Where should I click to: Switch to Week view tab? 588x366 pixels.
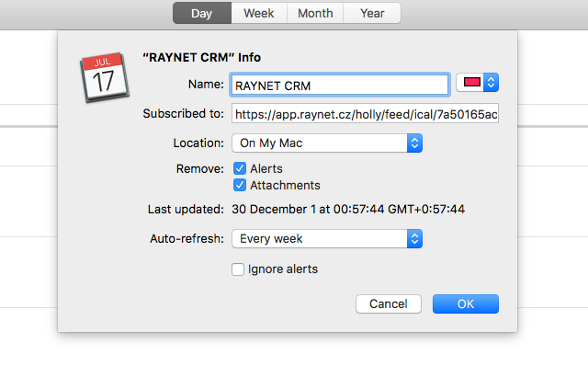point(259,13)
